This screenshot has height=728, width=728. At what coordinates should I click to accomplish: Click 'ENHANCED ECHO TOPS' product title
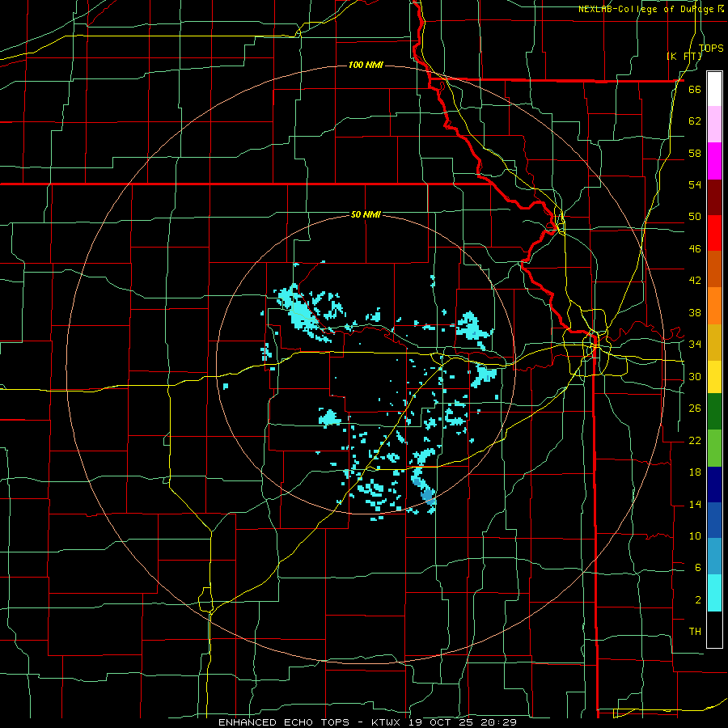tap(284, 722)
